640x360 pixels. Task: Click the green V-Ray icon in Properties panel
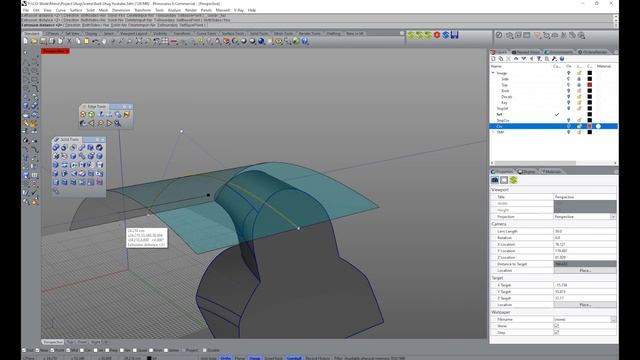coord(513,180)
